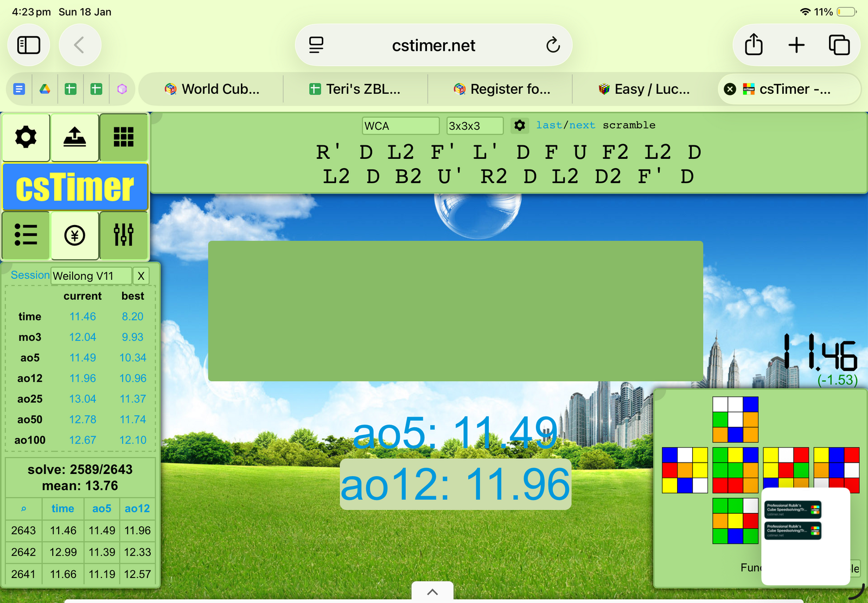This screenshot has width=868, height=603.
Task: Open csTimer settings gear
Action: coord(26,137)
